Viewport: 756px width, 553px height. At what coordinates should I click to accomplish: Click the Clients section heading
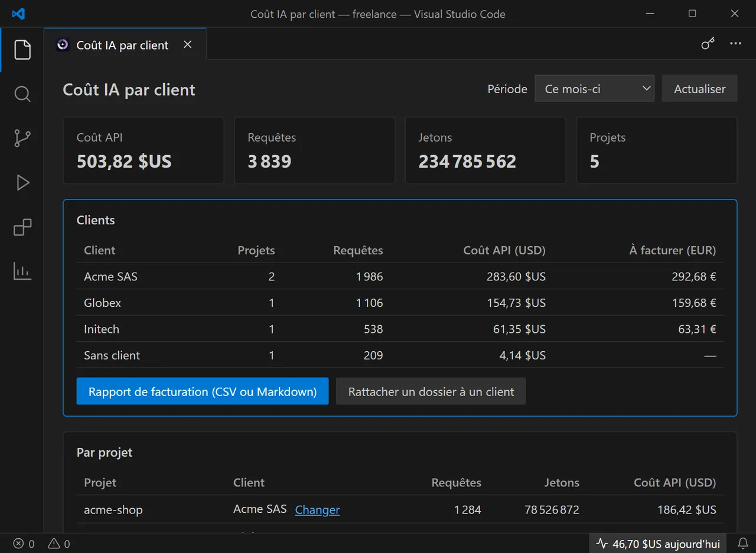coord(96,220)
